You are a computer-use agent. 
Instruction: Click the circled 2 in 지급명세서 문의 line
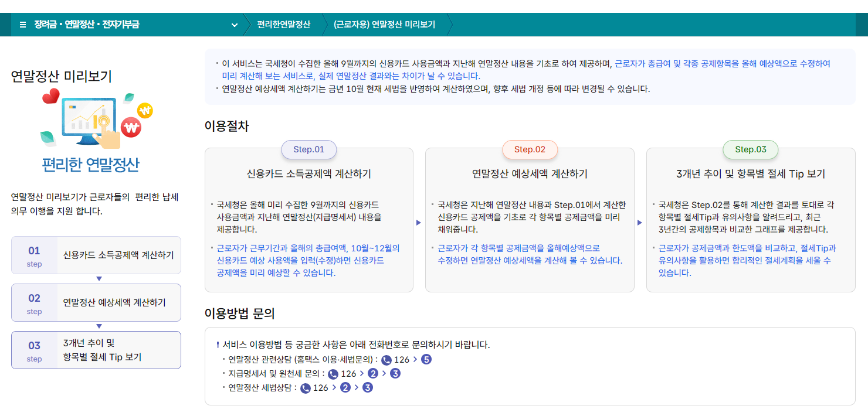click(373, 373)
